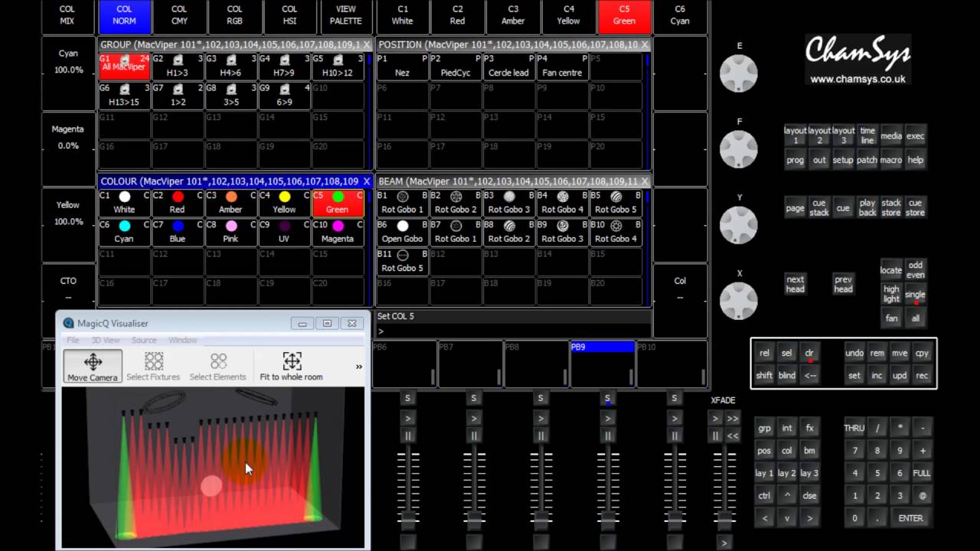Toggle the fan button
Image resolution: width=980 pixels, height=551 pixels.
coord(891,318)
